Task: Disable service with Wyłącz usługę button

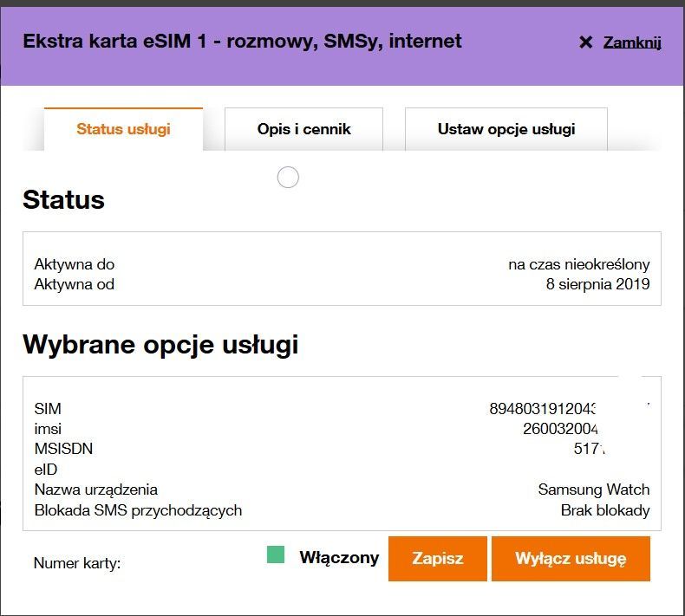Action: pos(570,558)
